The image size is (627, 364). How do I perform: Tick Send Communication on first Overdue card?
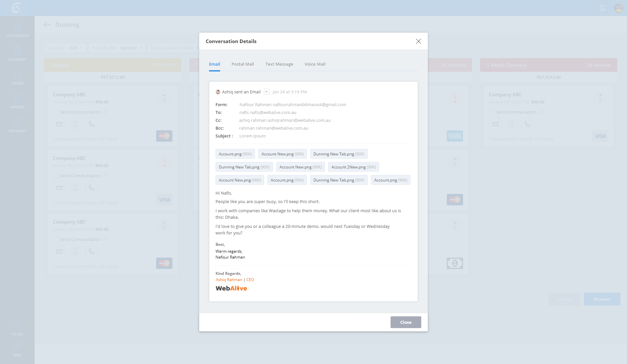point(56,112)
